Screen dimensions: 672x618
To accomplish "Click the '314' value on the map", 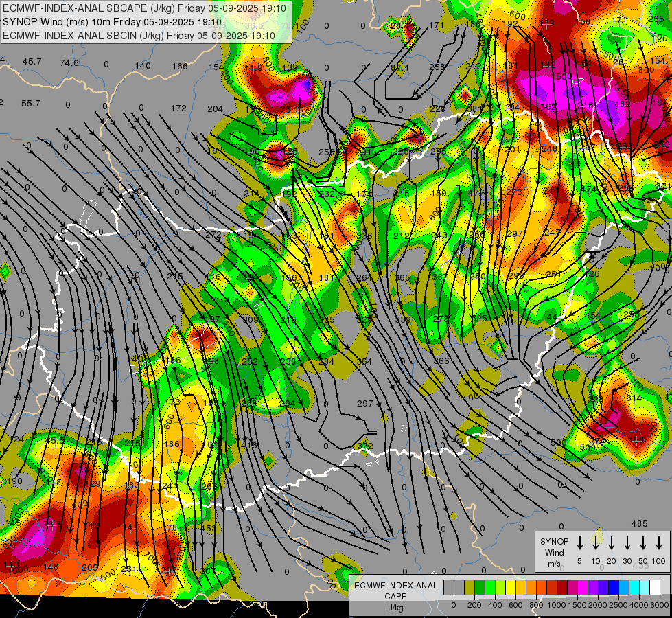I will (x=634, y=398).
